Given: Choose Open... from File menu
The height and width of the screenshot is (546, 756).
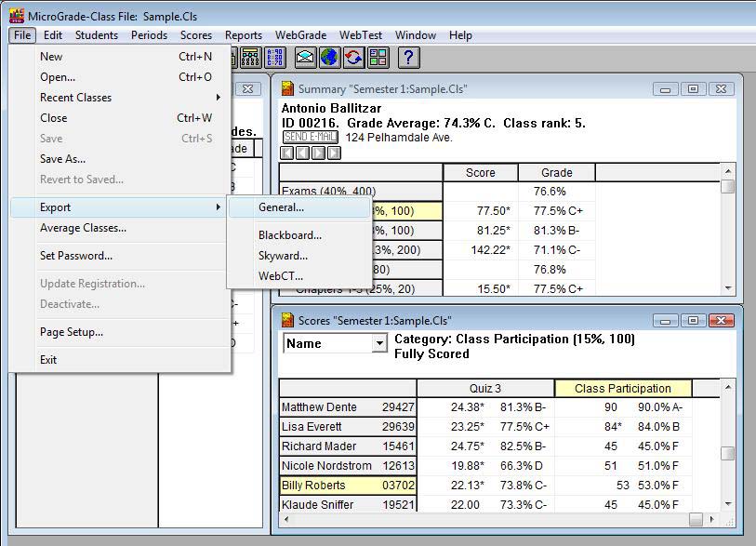Looking at the screenshot, I should (x=121, y=77).
